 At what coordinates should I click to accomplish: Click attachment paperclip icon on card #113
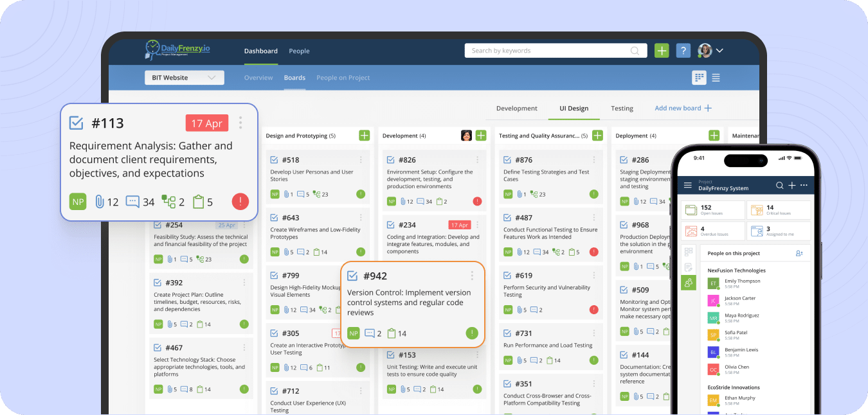point(100,202)
